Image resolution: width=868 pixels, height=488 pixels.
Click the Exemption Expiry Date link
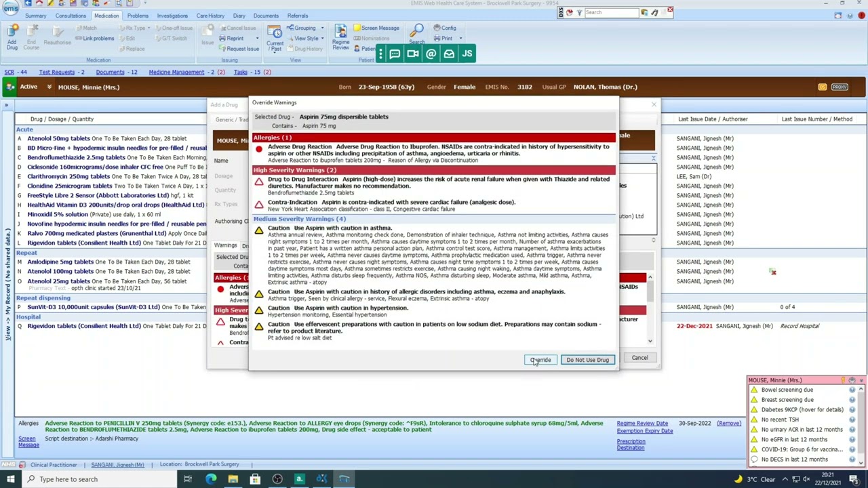tap(644, 430)
